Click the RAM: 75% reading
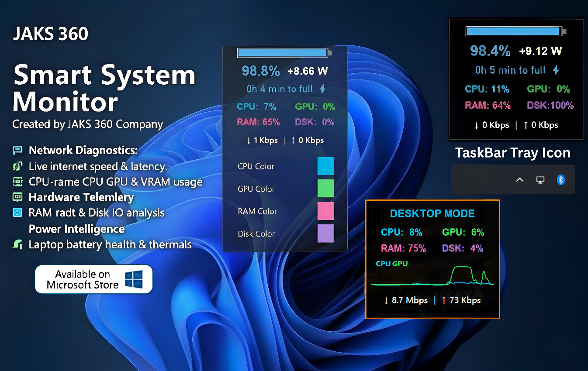This screenshot has height=371, width=588. click(x=403, y=248)
